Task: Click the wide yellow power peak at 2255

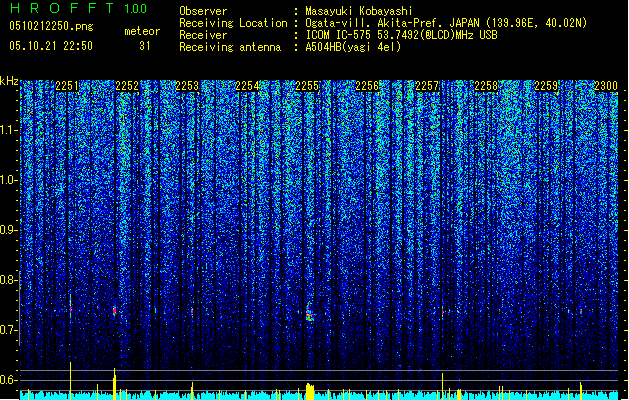Action: (310, 392)
